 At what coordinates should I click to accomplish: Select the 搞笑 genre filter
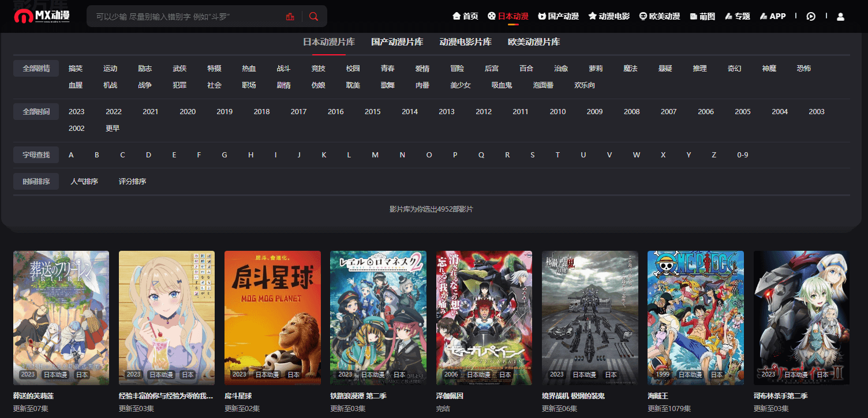click(75, 68)
